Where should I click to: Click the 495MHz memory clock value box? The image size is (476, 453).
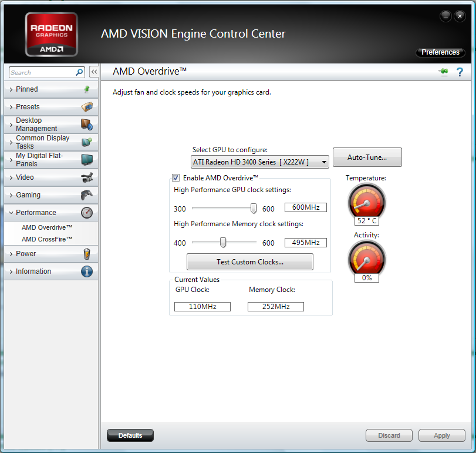click(x=306, y=243)
